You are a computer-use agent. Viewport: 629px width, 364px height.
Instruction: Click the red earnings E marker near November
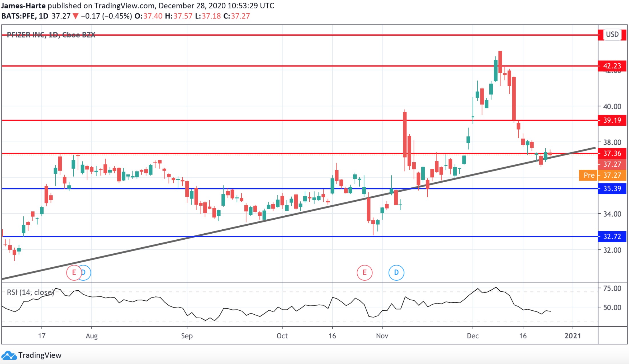point(364,272)
